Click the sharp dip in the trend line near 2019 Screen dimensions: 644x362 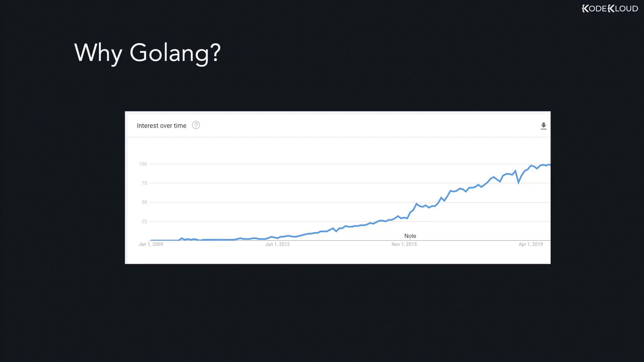tap(519, 183)
